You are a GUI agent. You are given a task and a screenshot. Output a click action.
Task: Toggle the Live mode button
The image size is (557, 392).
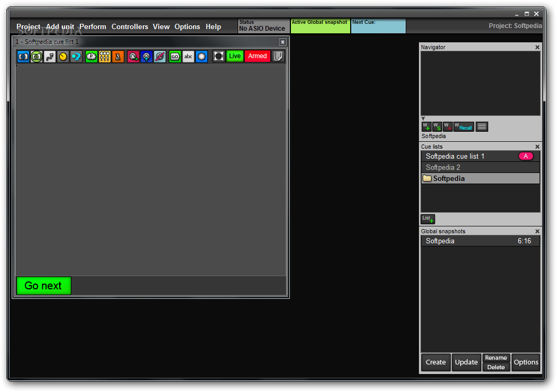(234, 56)
